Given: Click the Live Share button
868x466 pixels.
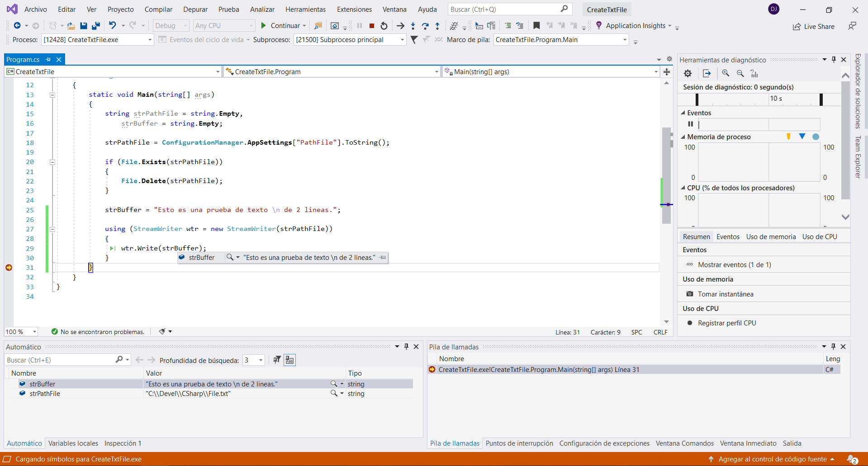Looking at the screenshot, I should (x=814, y=27).
